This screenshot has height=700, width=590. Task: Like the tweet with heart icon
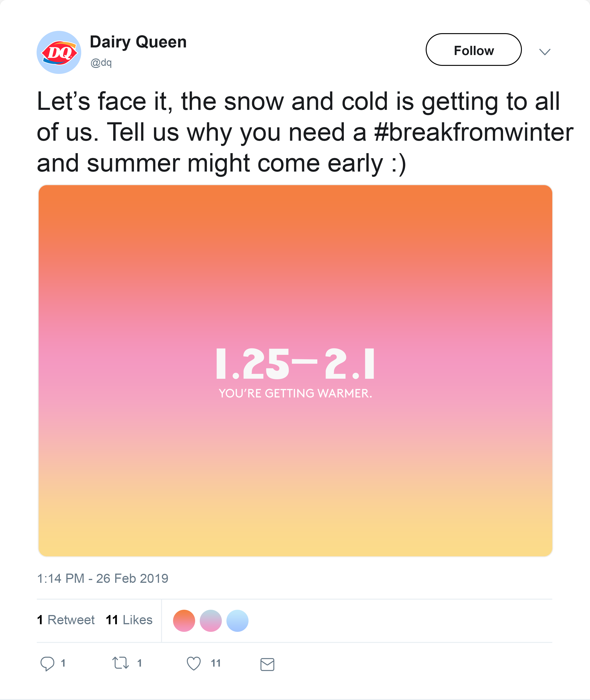194,664
